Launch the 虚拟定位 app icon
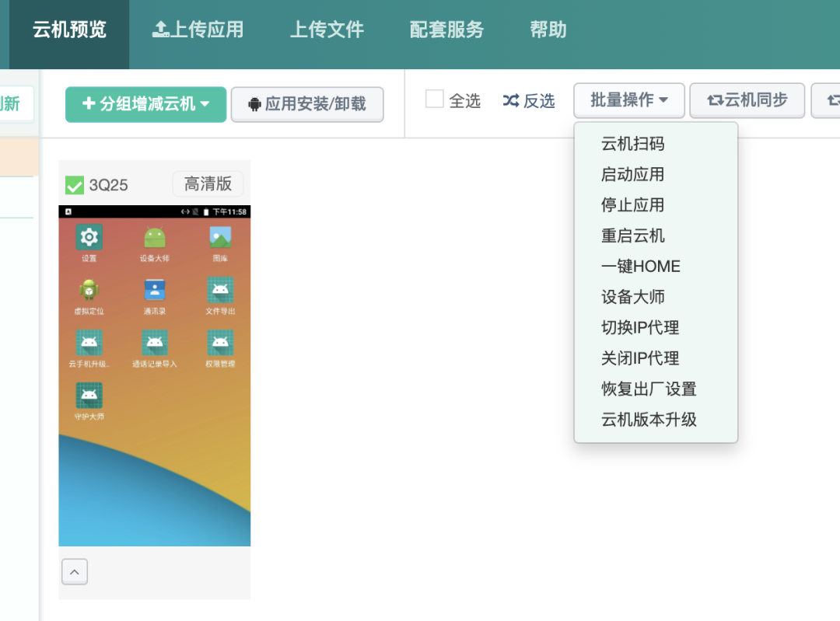The image size is (840, 621). 89,291
